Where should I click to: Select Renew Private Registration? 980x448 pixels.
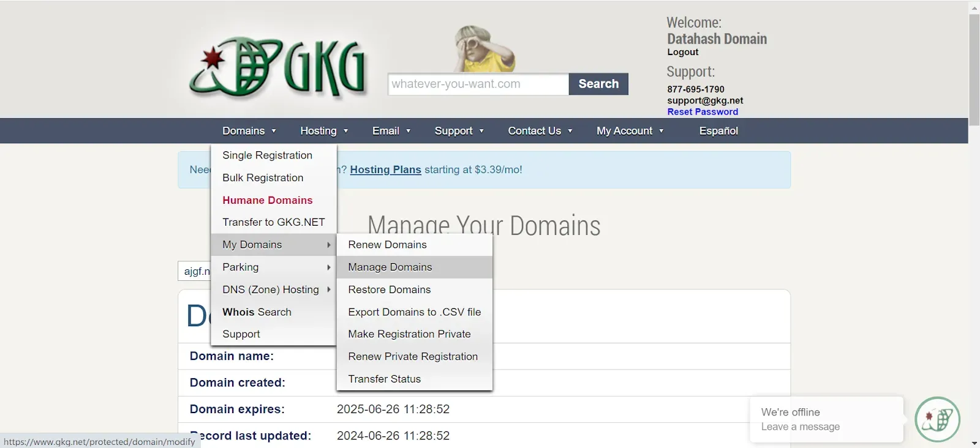(x=415, y=357)
